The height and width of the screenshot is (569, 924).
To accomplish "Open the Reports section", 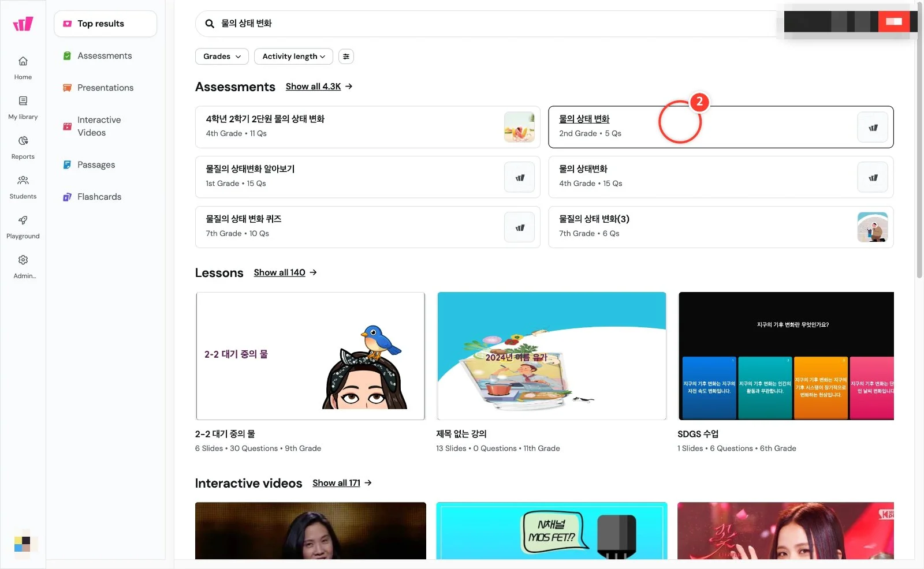I will tap(23, 147).
